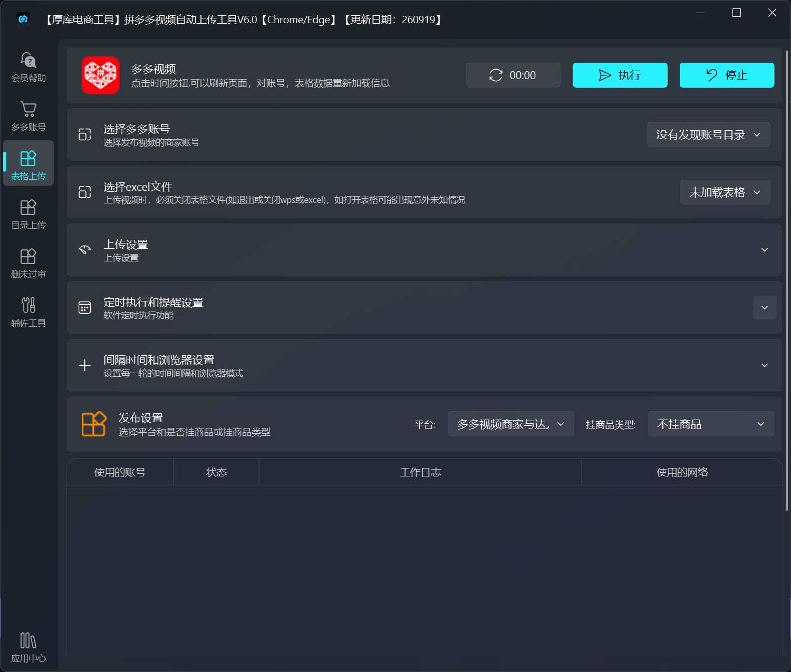Open the 挂商品类型 不挂商品 dropdown
The image size is (791, 672).
[x=711, y=424]
